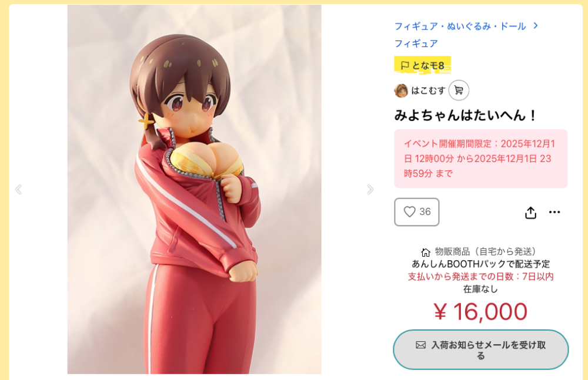
Task: Click the heart icon to like item
Action: tap(409, 212)
